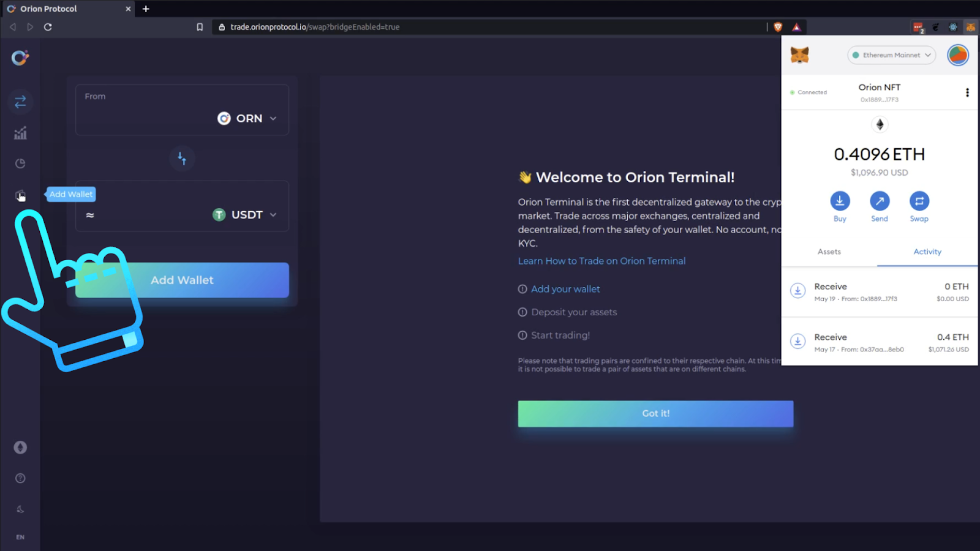Switch to MetaMask Activity tab

[x=927, y=252]
